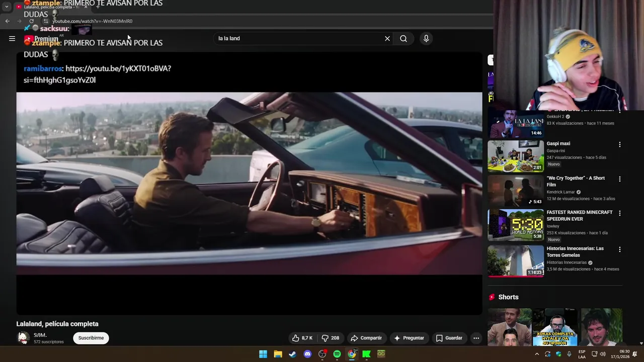Screen dimensions: 644x362
Task: Open the tab search chevron dropdown
Action: point(7,7)
